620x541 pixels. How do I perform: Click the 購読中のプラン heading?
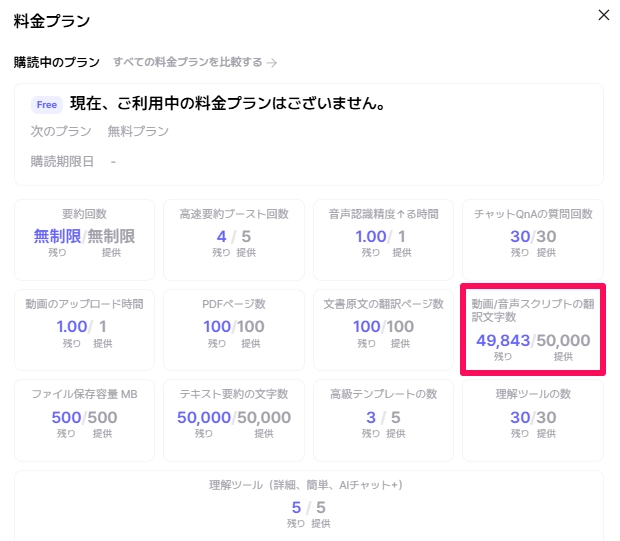click(56, 62)
